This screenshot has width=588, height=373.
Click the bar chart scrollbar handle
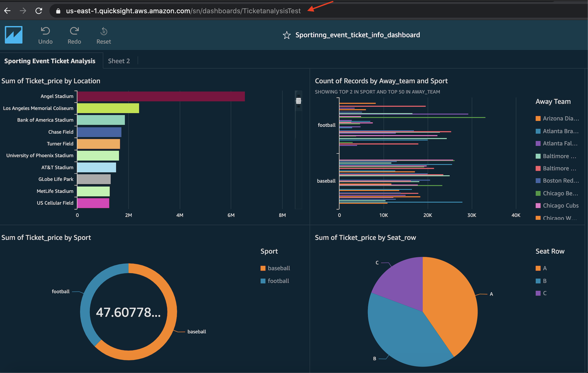299,101
